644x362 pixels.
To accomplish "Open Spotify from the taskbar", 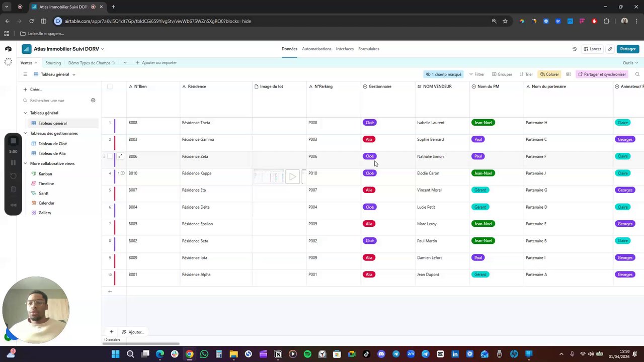I will (x=307, y=354).
